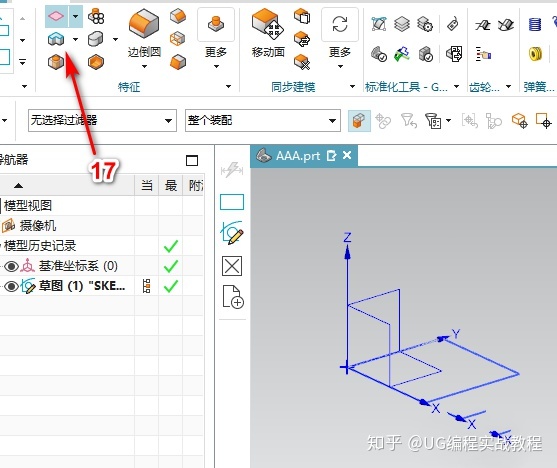Open the 边倒圆 dropdown arrow

point(144,66)
